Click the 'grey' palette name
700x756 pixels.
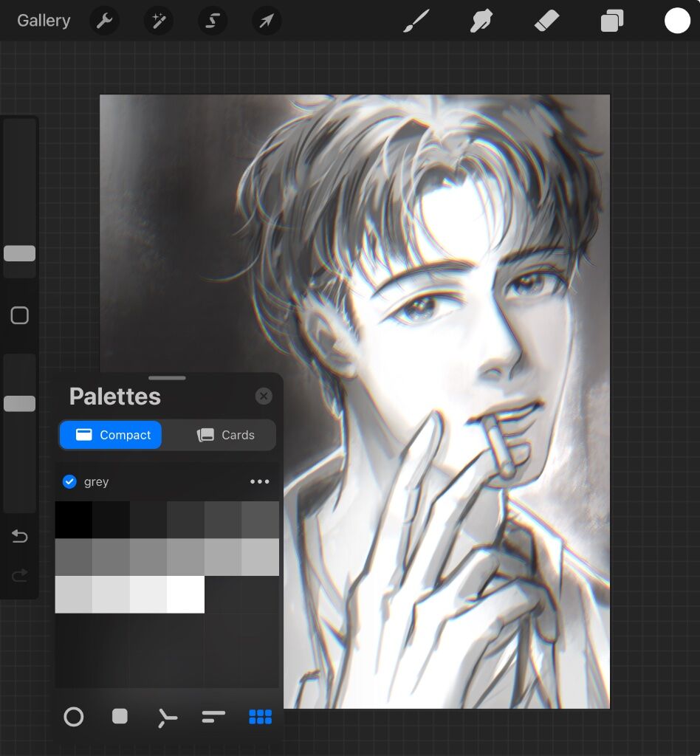pyautogui.click(x=96, y=481)
